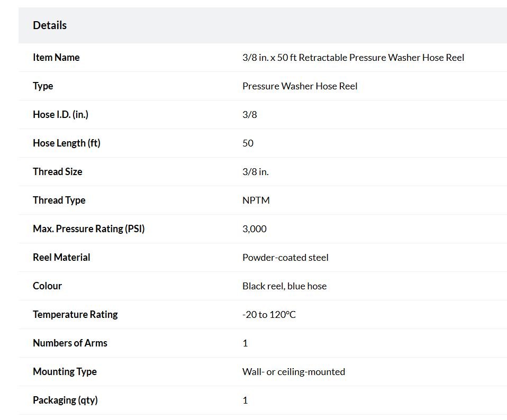Click the -20 to 120°C temperature value
The width and height of the screenshot is (507, 420).
pos(269,314)
